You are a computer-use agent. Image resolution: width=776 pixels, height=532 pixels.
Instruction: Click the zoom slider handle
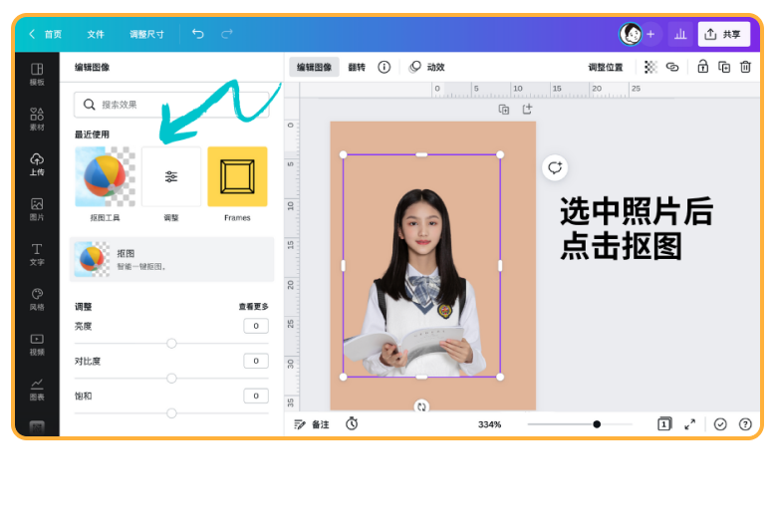click(x=597, y=424)
